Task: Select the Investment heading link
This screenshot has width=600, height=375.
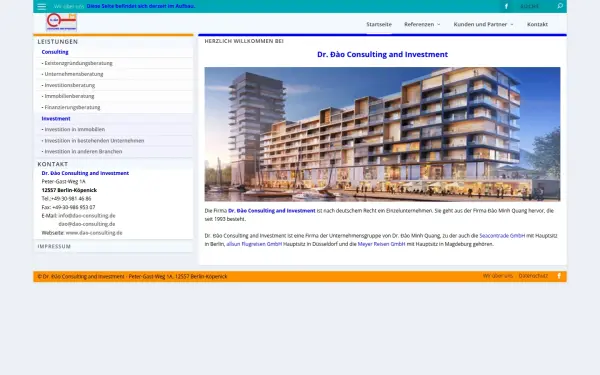Action: pyautogui.click(x=56, y=119)
